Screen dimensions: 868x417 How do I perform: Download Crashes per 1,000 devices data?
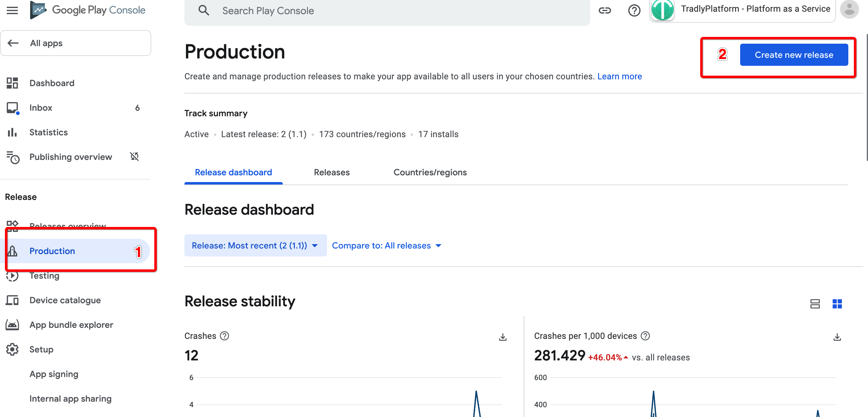click(x=837, y=337)
